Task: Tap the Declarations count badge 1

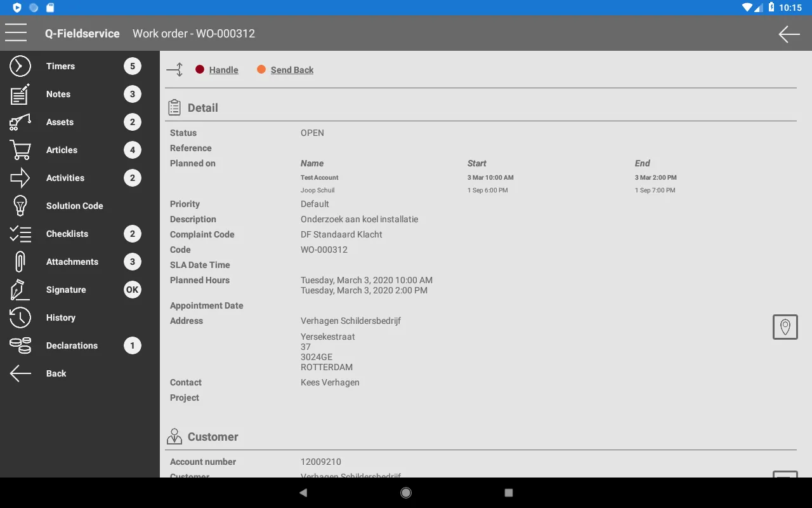Action: tap(133, 345)
